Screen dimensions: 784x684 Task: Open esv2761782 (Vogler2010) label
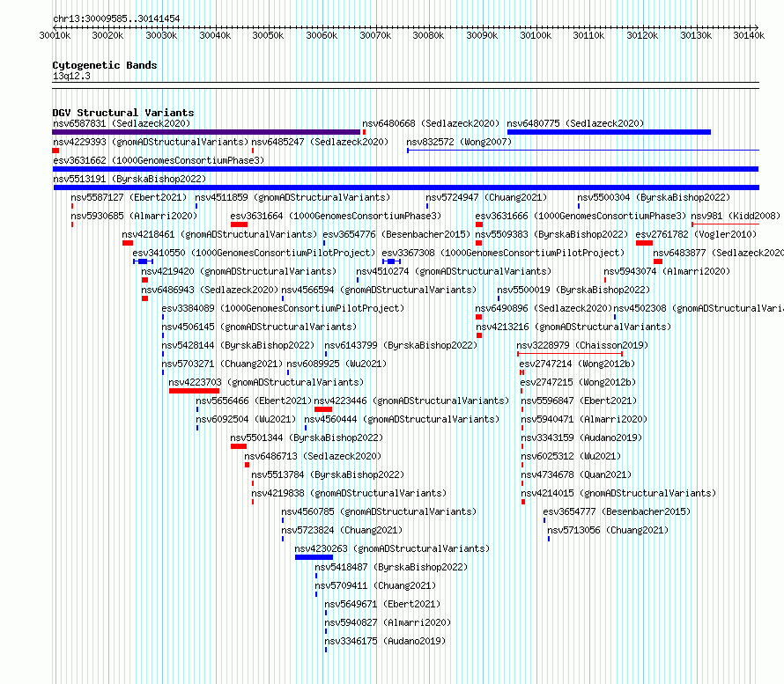point(696,234)
